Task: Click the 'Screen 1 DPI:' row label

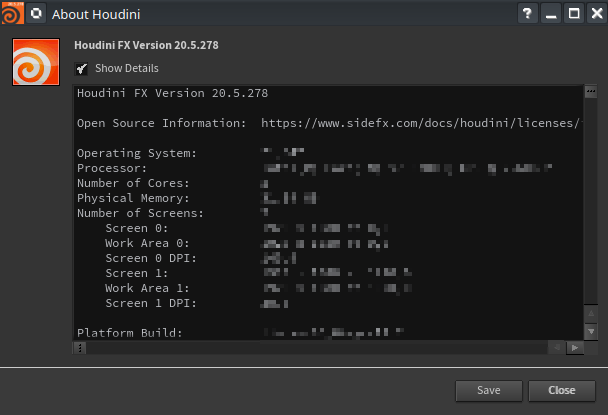Action: coord(151,303)
